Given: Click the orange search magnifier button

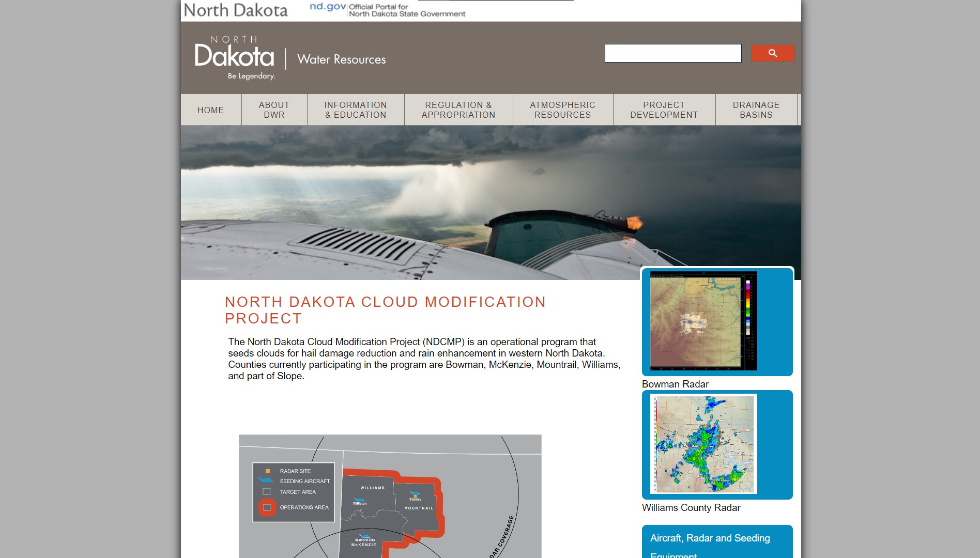Looking at the screenshot, I should tap(772, 53).
